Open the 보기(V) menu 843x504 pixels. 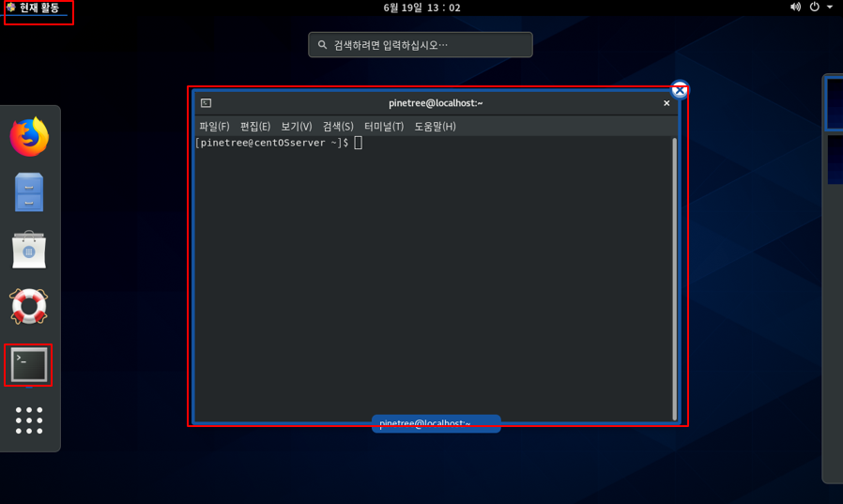click(x=297, y=127)
